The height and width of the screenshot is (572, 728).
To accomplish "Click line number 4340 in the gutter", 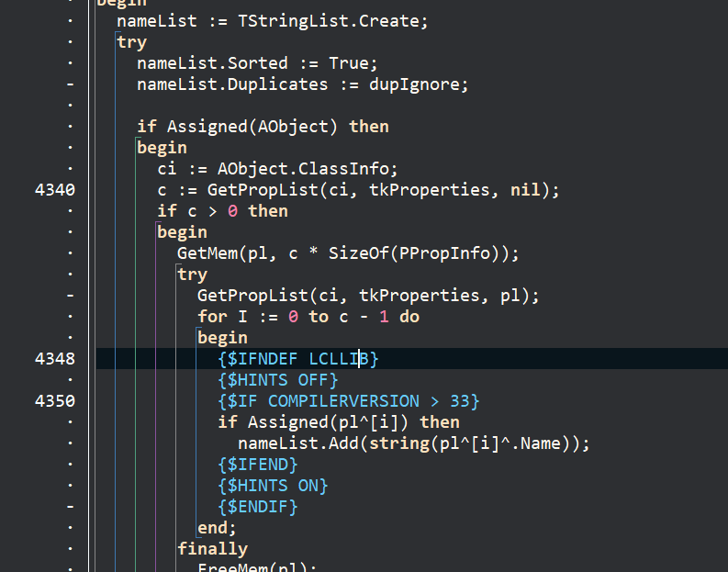I will pyautogui.click(x=55, y=190).
